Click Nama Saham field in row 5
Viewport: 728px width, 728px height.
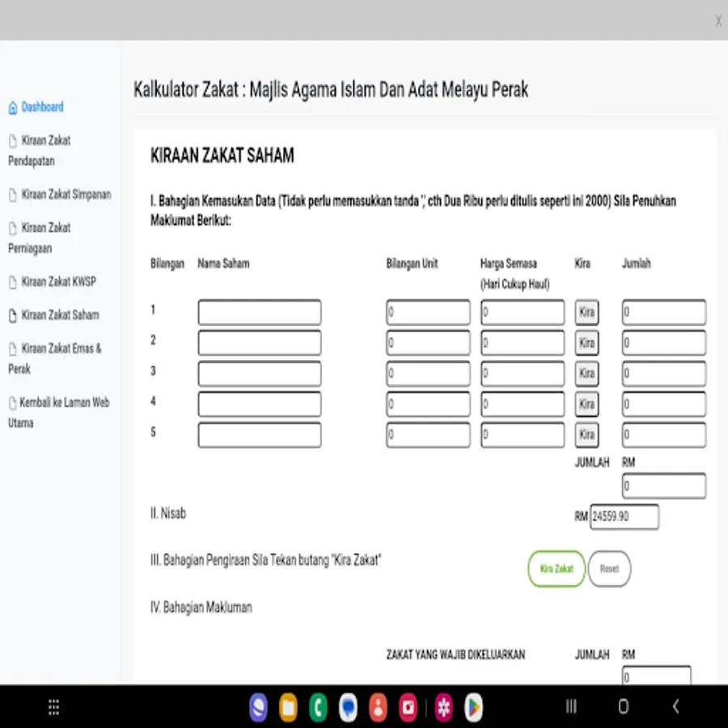tap(260, 434)
